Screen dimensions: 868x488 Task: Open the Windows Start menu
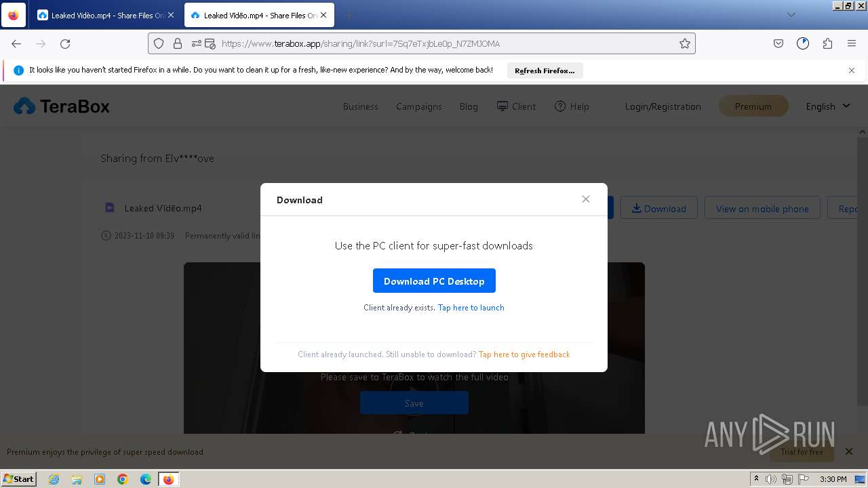pos(19,479)
